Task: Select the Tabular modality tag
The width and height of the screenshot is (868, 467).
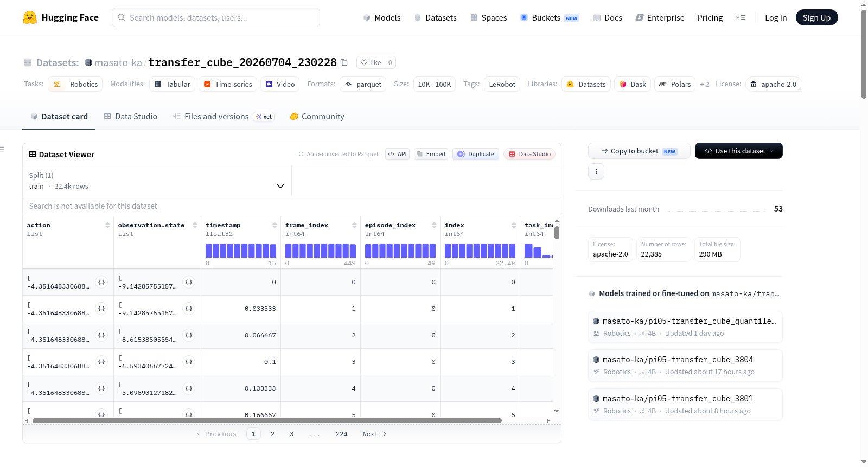Action: [173, 84]
